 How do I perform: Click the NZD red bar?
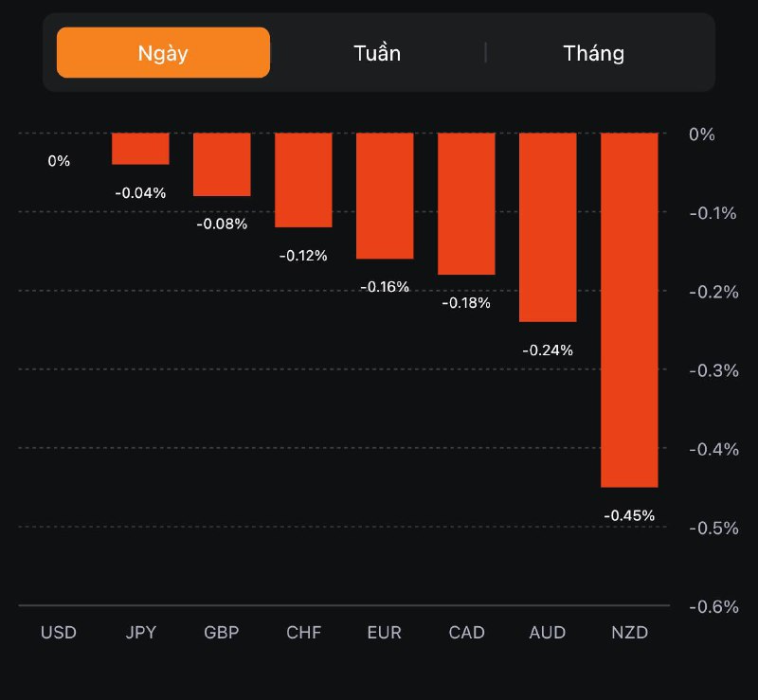pyautogui.click(x=629, y=310)
